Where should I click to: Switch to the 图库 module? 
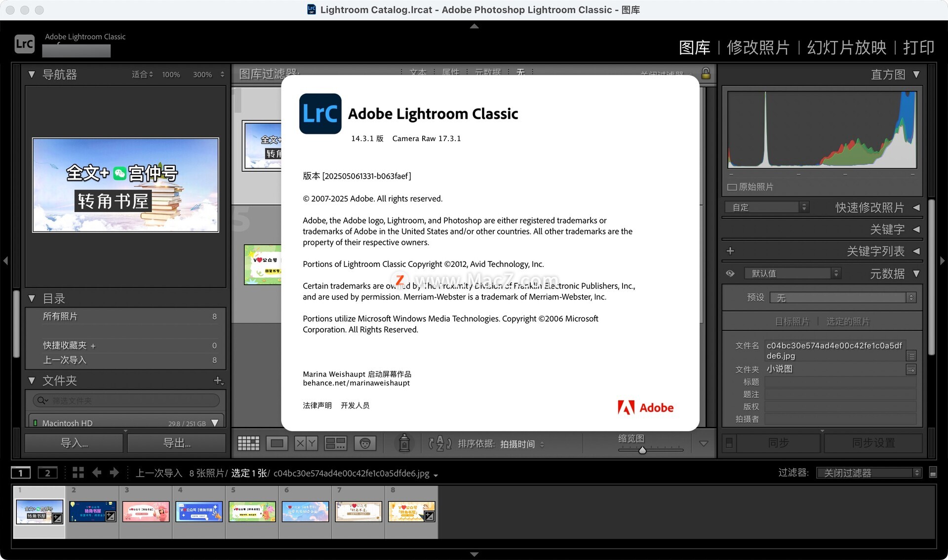pos(694,47)
